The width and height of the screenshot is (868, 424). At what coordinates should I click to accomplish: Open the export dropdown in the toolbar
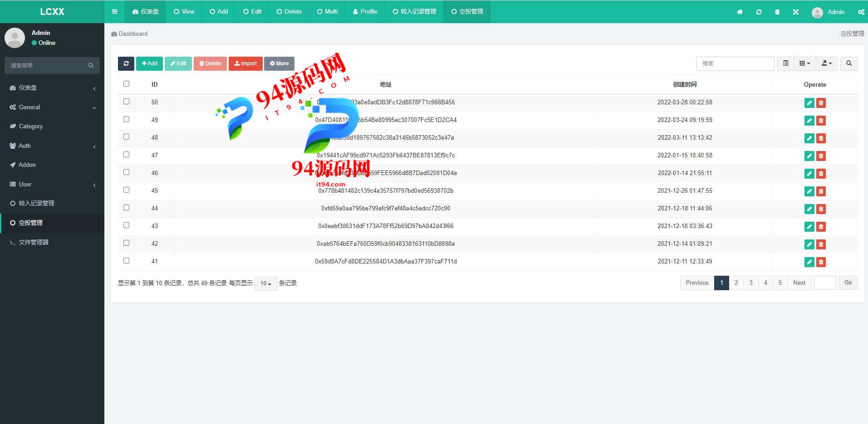click(x=827, y=63)
